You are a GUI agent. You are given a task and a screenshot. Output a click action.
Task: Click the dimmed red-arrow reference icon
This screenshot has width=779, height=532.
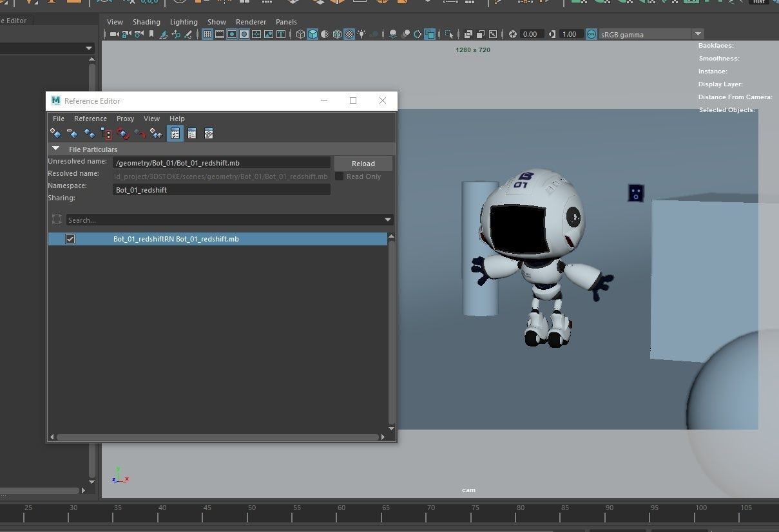pos(140,133)
